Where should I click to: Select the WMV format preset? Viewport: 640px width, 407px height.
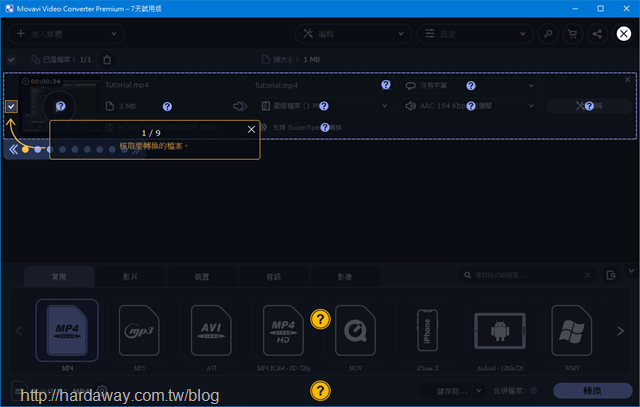[572, 330]
